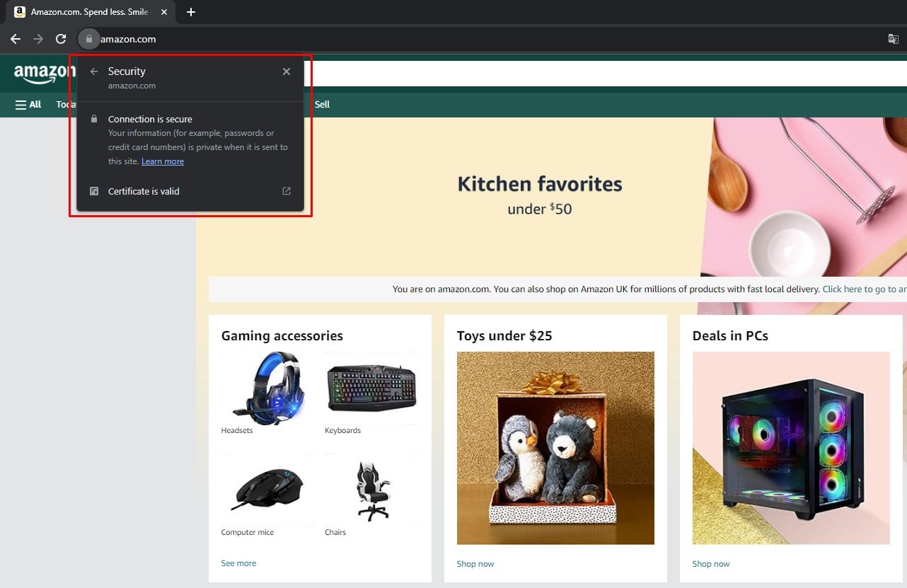Click the gaming PC image
Image resolution: width=907 pixels, height=588 pixels.
(791, 448)
